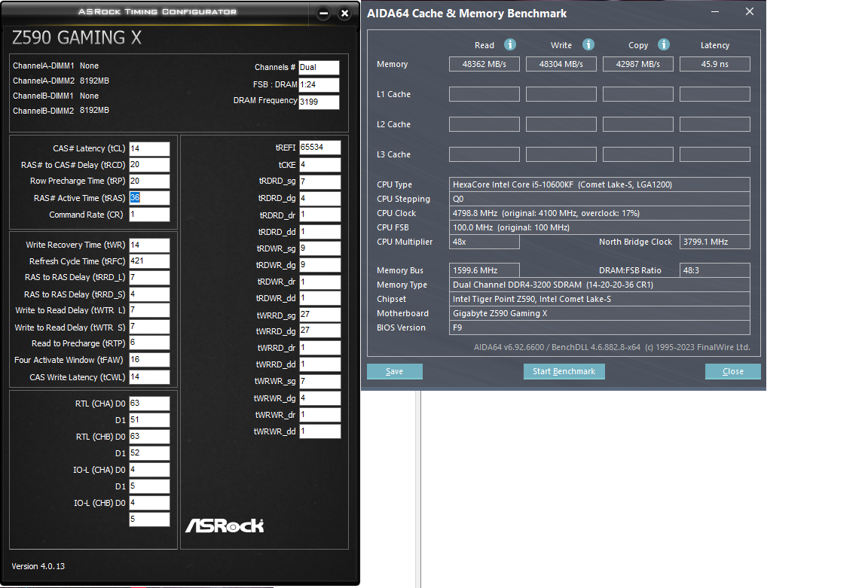Viewport: 868px width, 588px height.
Task: Click the RAS# Active Time (tRAS) field
Action: coord(149,198)
